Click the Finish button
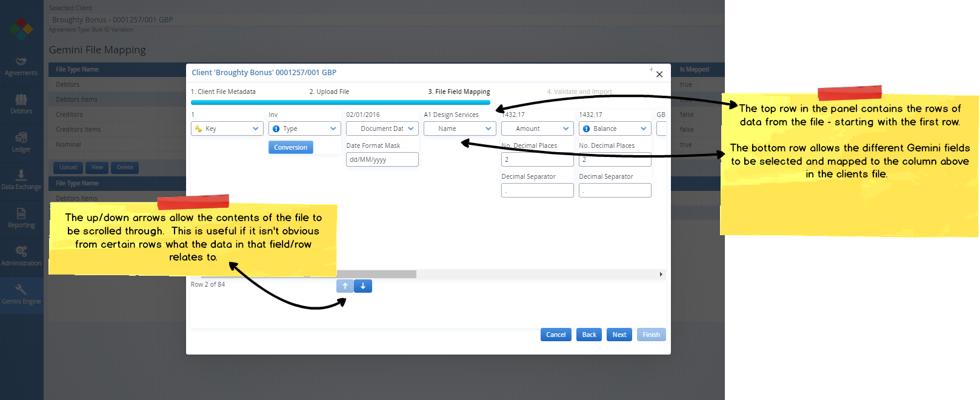 coord(652,335)
